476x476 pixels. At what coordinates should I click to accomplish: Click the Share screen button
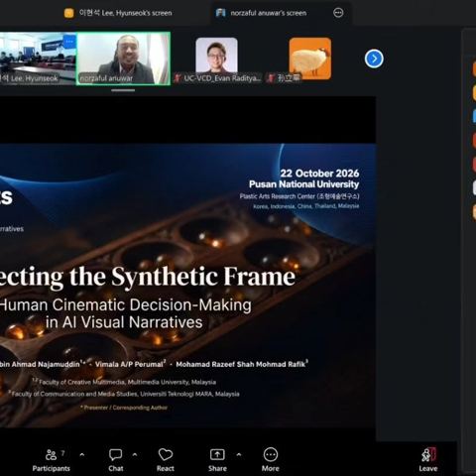pos(217,460)
